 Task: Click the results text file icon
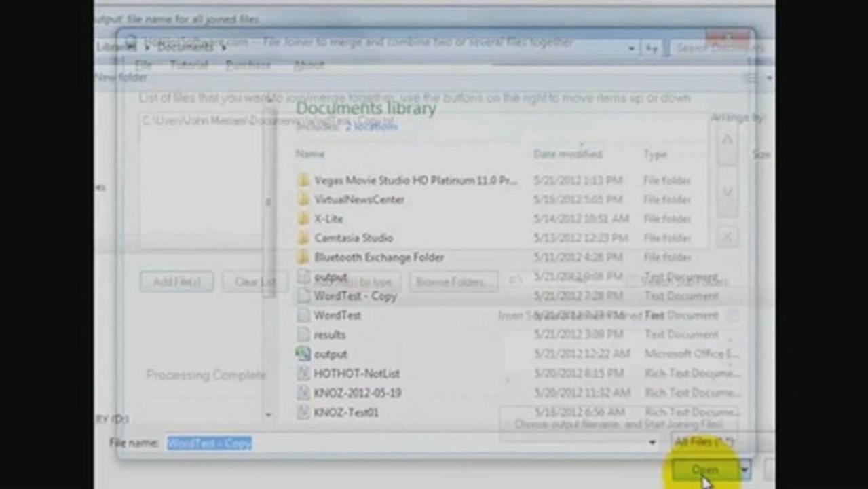303,335
